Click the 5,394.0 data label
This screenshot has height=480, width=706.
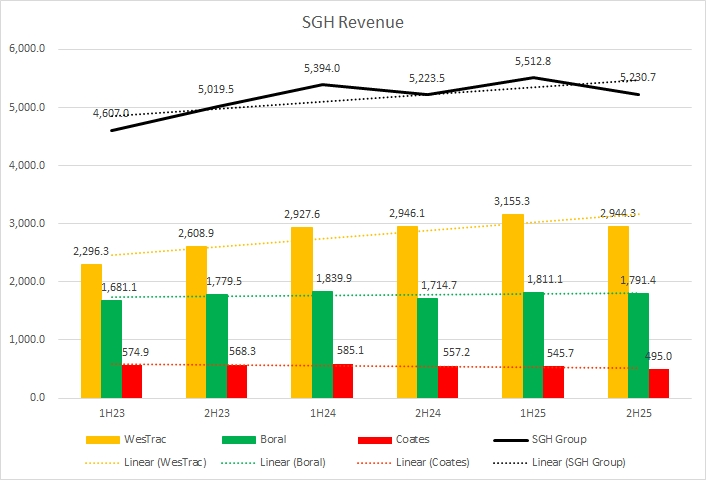(x=322, y=68)
